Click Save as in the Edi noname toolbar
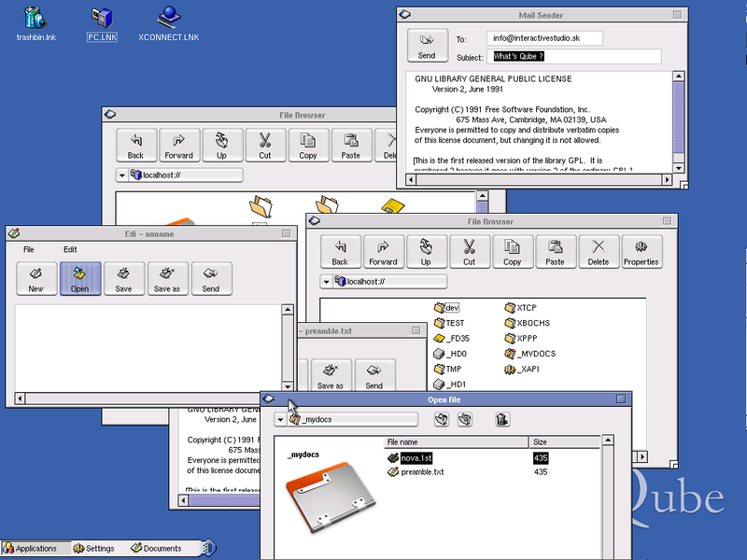The height and width of the screenshot is (560, 747). pyautogui.click(x=167, y=279)
